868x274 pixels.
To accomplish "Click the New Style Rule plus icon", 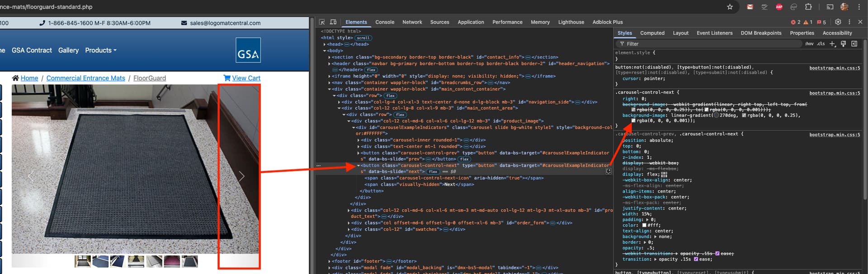I will (x=832, y=44).
